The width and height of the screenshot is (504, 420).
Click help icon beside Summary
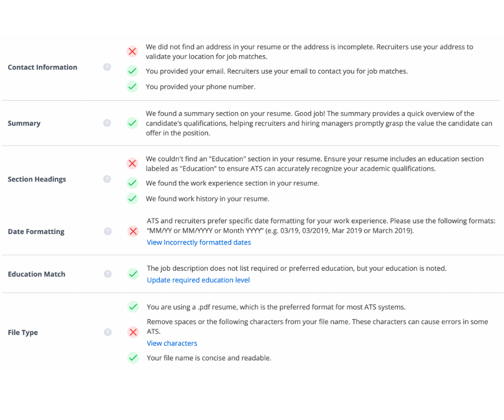107,123
